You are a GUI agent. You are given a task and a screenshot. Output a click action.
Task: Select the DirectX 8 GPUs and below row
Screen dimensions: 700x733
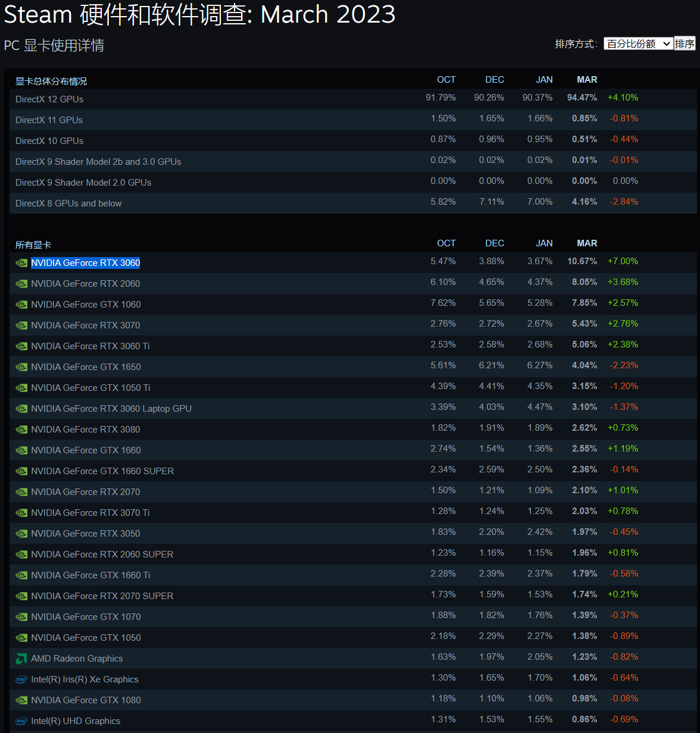68,203
